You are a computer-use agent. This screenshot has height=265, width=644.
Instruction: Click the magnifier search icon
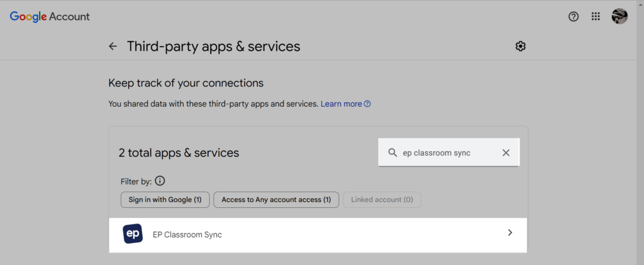[392, 153]
